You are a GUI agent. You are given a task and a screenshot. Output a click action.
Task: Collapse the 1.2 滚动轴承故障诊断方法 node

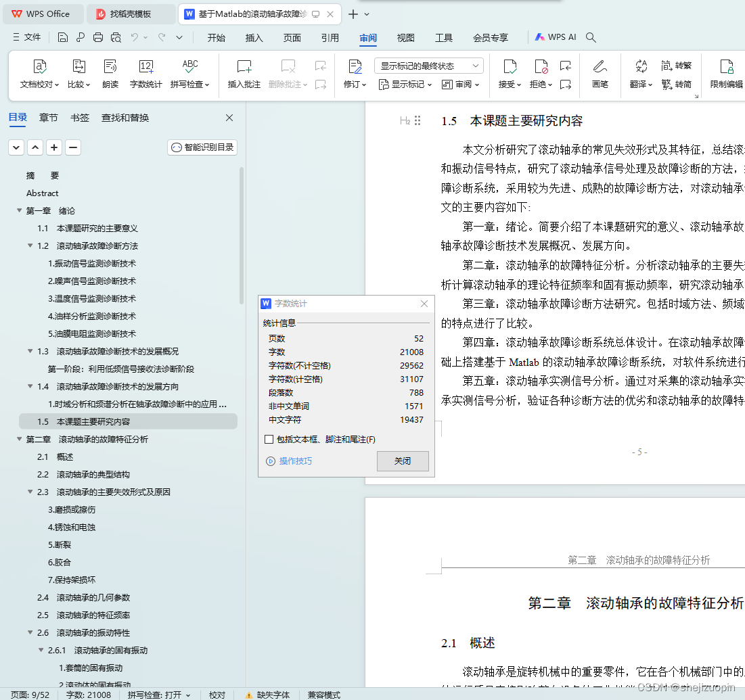(x=30, y=246)
